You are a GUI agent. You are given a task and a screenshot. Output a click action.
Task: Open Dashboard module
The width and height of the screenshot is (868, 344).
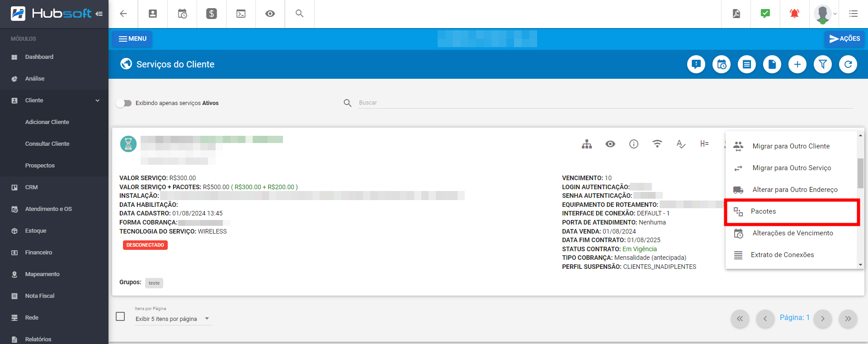[x=54, y=57]
